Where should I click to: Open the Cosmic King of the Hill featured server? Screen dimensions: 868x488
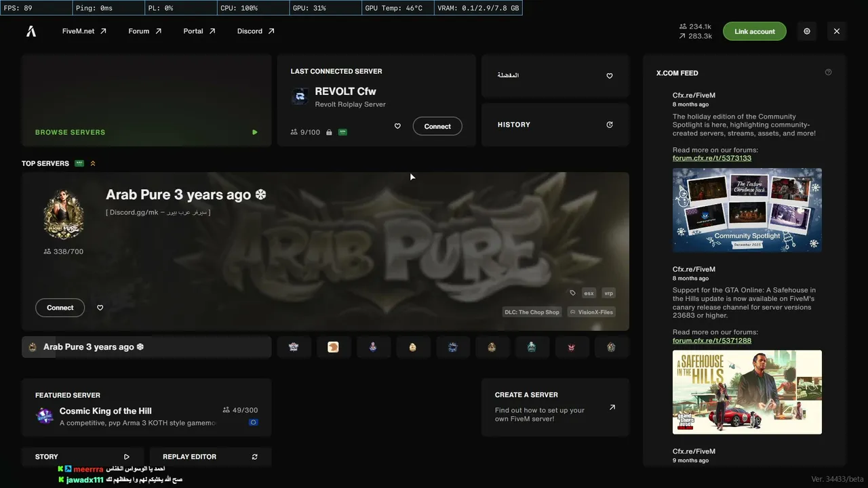click(146, 407)
